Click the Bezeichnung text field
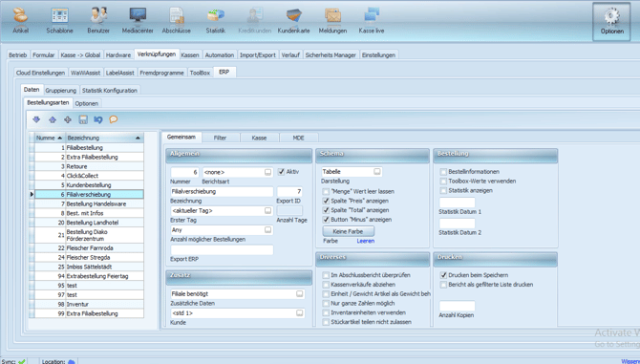This screenshot has height=364, width=640. [222, 191]
